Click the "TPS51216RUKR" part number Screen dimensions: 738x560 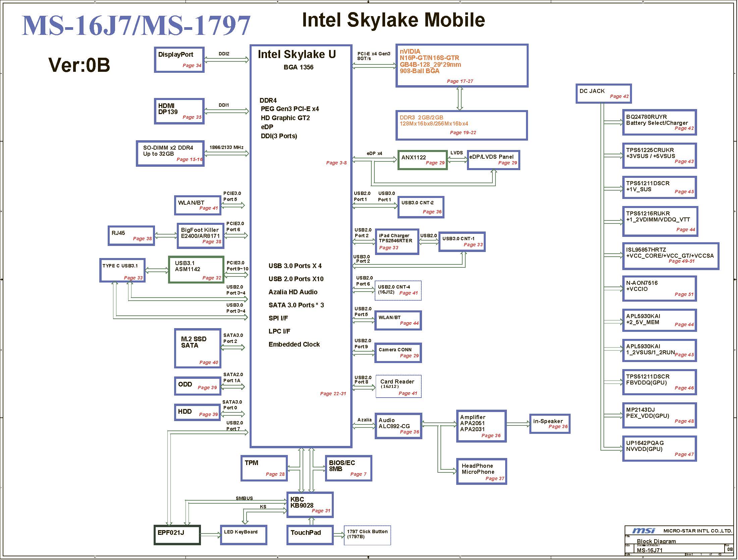click(648, 213)
